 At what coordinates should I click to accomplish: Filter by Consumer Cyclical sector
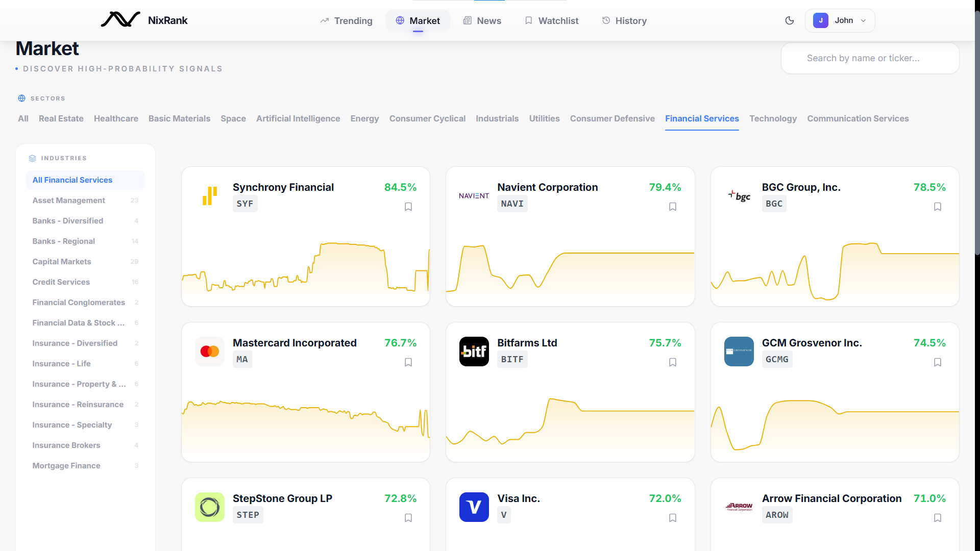[x=427, y=118]
